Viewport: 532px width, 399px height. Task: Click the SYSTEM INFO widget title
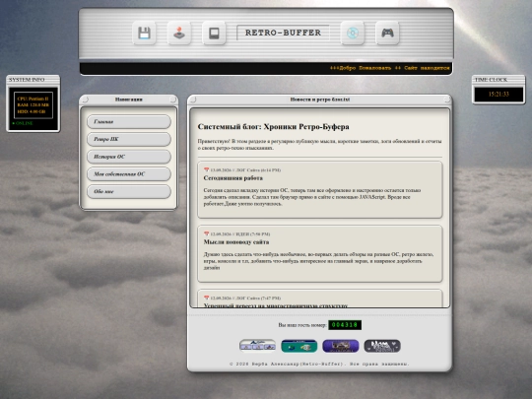27,80
